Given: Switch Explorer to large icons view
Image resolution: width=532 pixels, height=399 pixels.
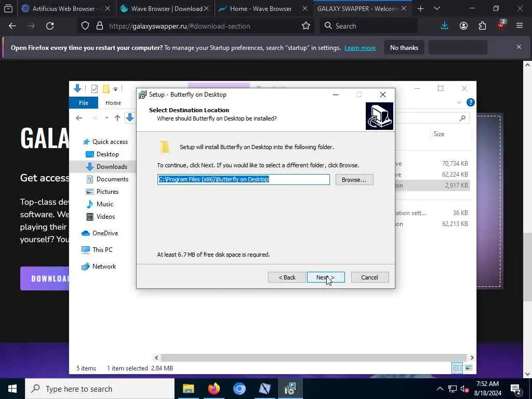Looking at the screenshot, I should click(469, 368).
